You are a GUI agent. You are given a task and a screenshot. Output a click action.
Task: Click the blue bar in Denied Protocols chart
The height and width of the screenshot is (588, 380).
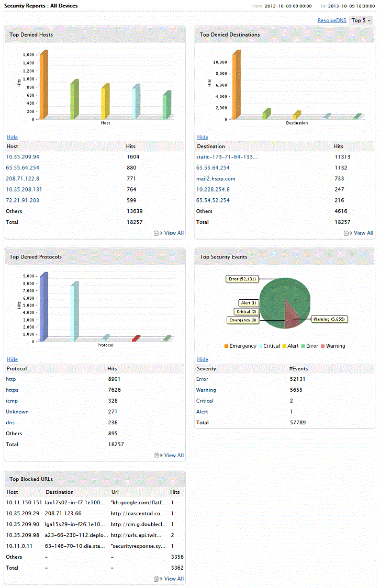43,308
